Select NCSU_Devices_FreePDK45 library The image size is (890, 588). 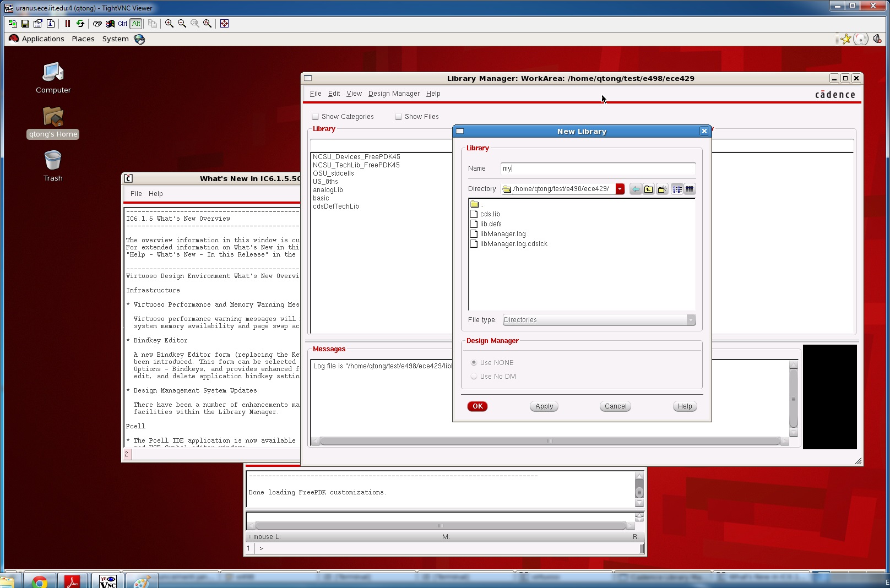[x=356, y=157]
